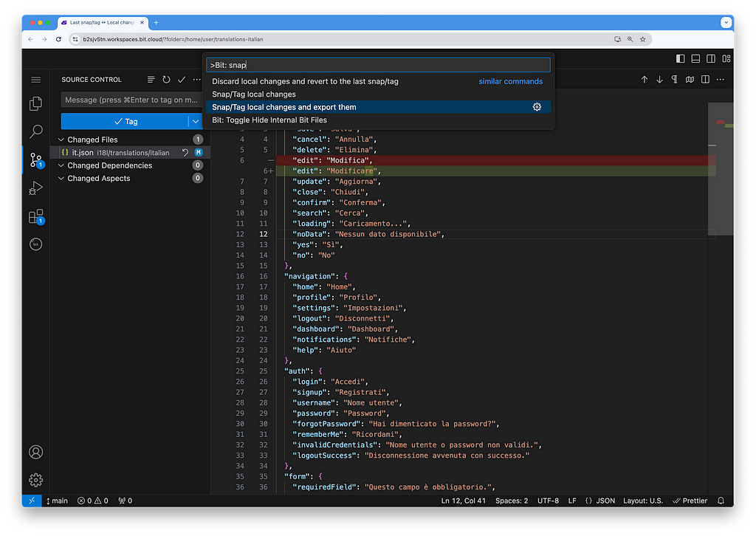Open Source Control more actions ellipsis
756x536 pixels.
[x=196, y=80]
